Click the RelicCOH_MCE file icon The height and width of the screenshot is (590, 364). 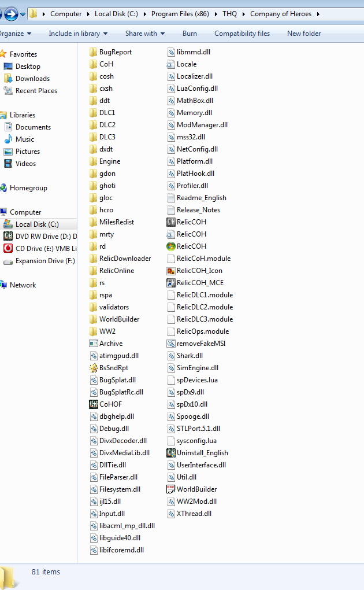pos(170,283)
